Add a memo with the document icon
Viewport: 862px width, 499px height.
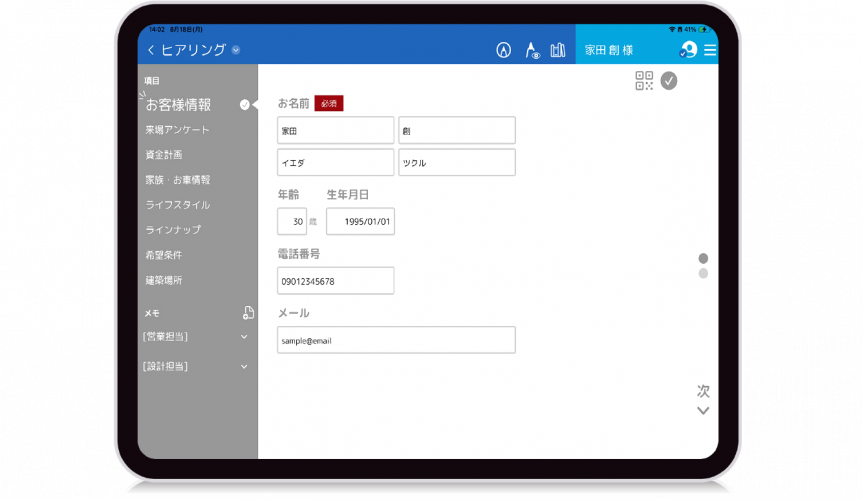coord(248,313)
